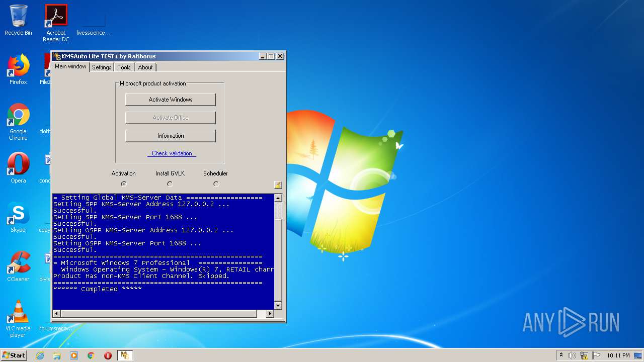Click the Information button

171,136
